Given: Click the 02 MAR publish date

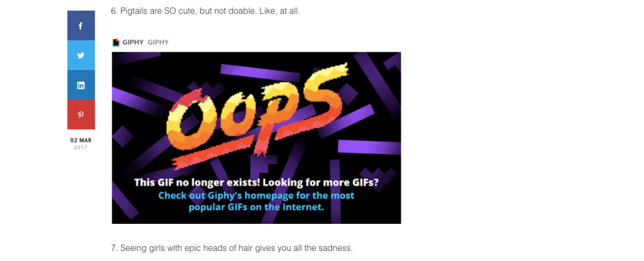Looking at the screenshot, I should (81, 140).
